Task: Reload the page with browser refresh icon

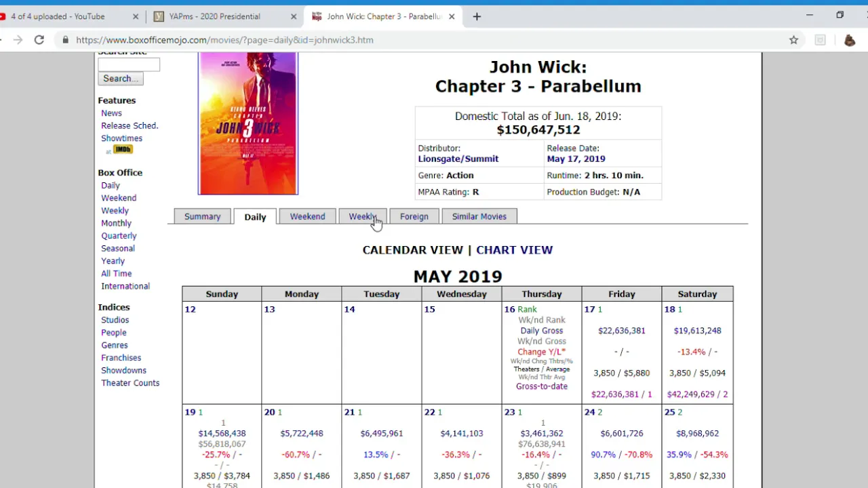Action: pyautogui.click(x=39, y=40)
